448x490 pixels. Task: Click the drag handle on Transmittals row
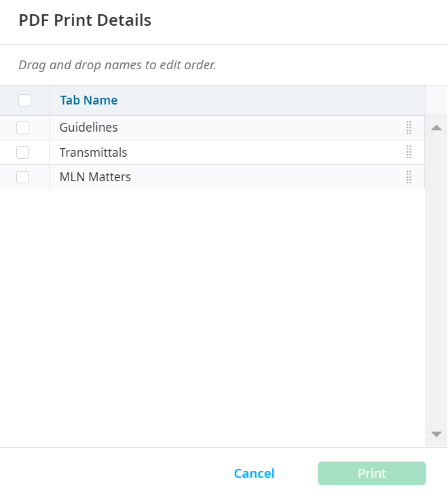409,152
